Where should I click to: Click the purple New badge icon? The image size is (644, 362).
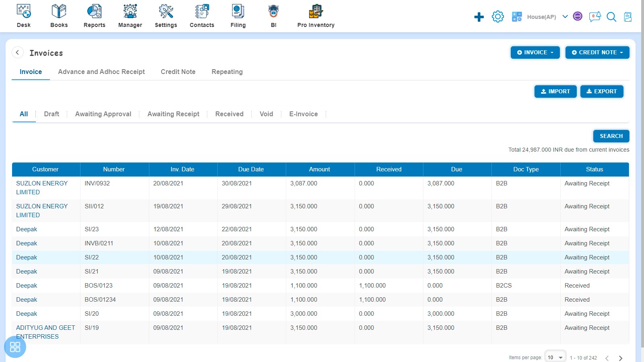[x=578, y=16]
